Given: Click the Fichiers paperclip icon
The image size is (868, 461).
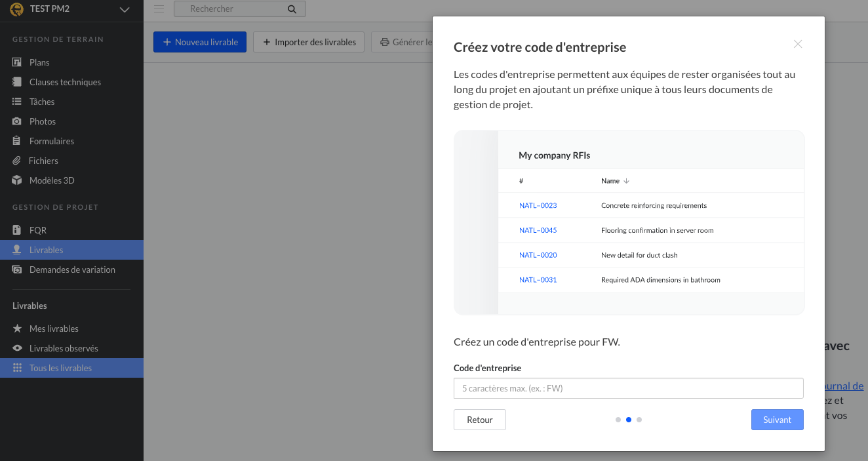Looking at the screenshot, I should tap(17, 161).
